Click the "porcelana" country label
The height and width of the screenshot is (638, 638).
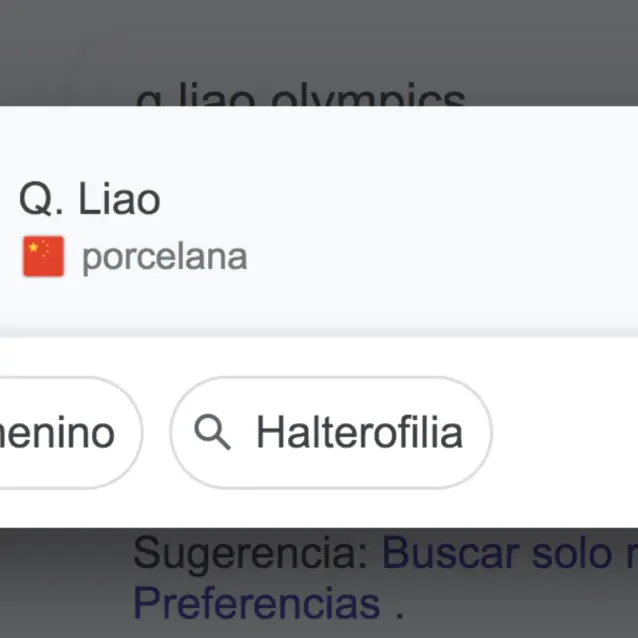click(x=164, y=257)
